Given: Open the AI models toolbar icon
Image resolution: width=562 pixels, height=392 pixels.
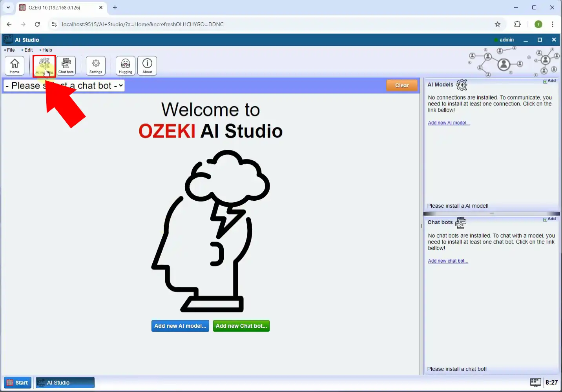Looking at the screenshot, I should click(x=44, y=65).
